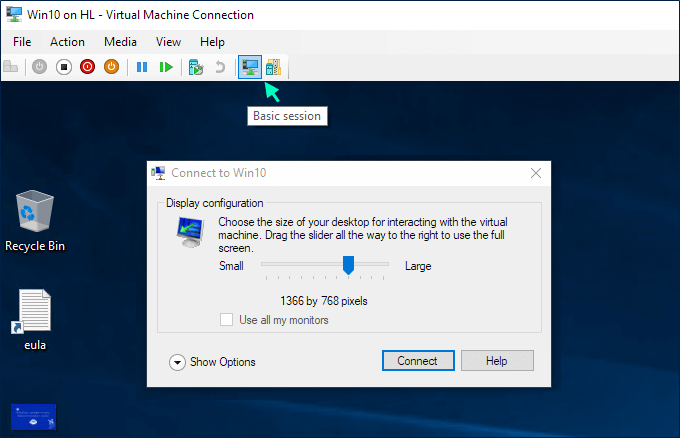
Task: Open the Media menu
Action: [120, 42]
